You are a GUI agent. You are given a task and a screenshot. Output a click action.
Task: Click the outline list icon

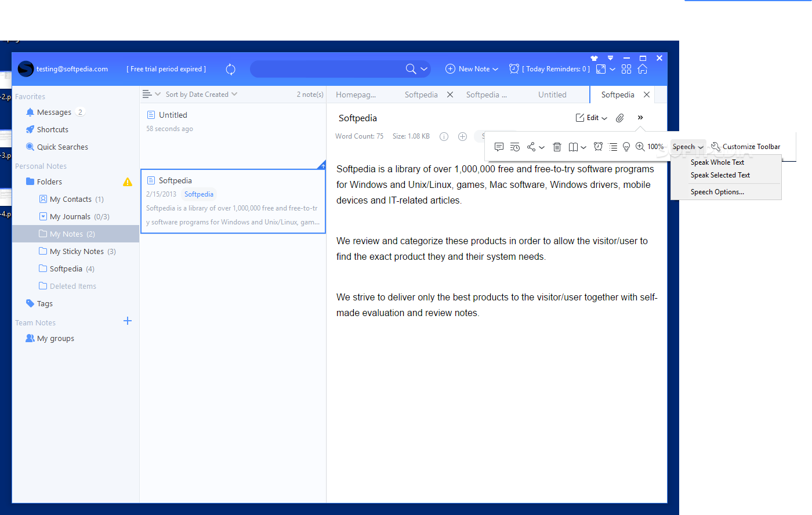[x=613, y=147]
